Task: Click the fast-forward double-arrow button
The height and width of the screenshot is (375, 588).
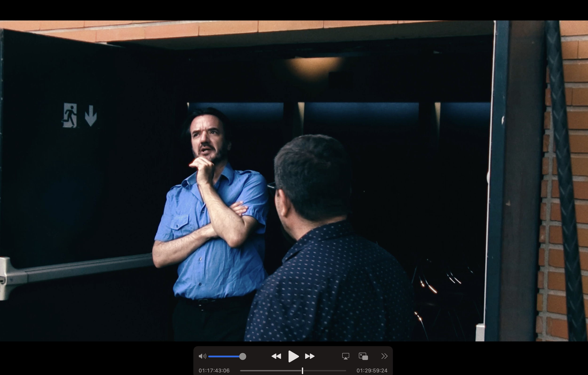Action: pos(310,356)
